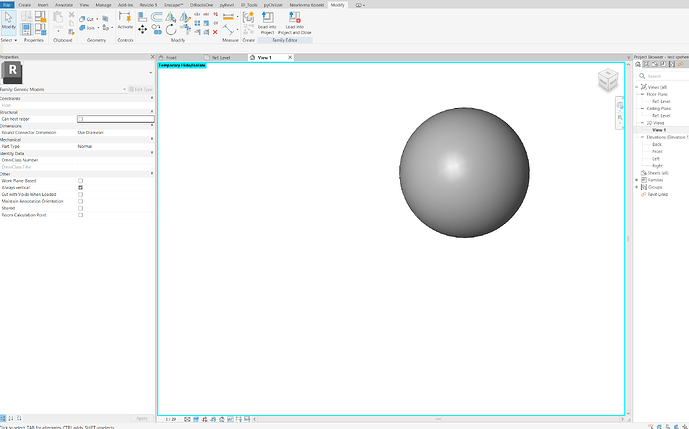Toggle Cut with Voids When Loaded checkbox
This screenshot has height=429, width=689.
pyautogui.click(x=80, y=194)
